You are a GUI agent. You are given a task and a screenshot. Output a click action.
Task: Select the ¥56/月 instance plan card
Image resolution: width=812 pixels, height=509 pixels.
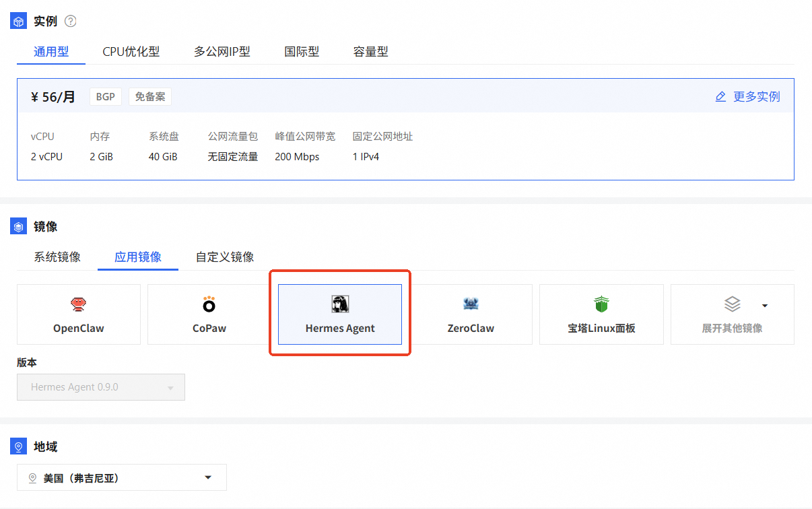(x=405, y=129)
